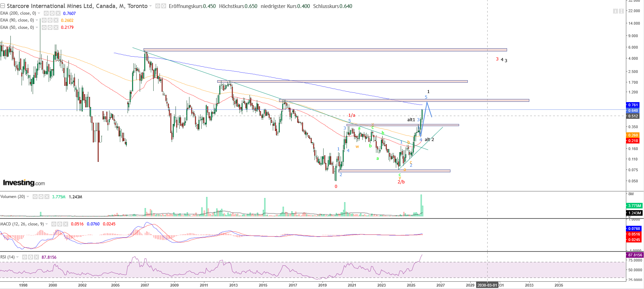The image size is (644, 289).
Task: Click the 2030-03-01 date marker on time axis
Action: (487, 285)
